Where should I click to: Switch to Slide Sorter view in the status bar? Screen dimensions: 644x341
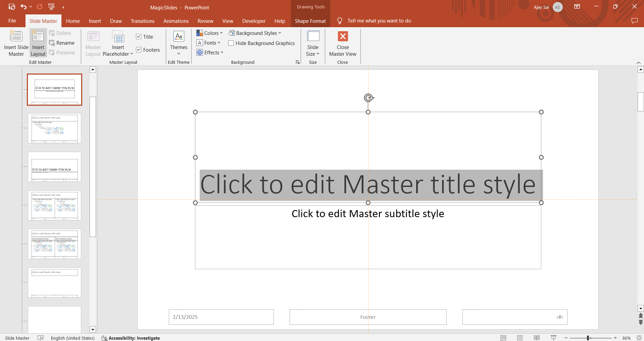pyautogui.click(x=520, y=338)
